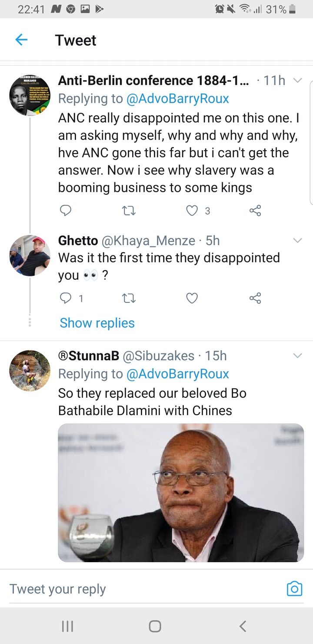Tap the back arrow next to Tweet
The height and width of the screenshot is (644, 313).
(21, 40)
